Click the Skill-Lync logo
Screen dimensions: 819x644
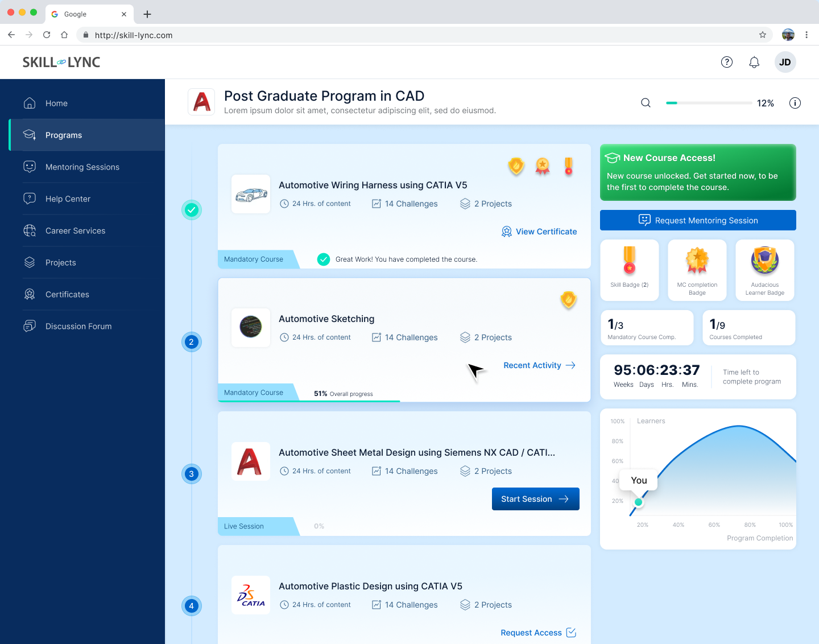pyautogui.click(x=61, y=62)
